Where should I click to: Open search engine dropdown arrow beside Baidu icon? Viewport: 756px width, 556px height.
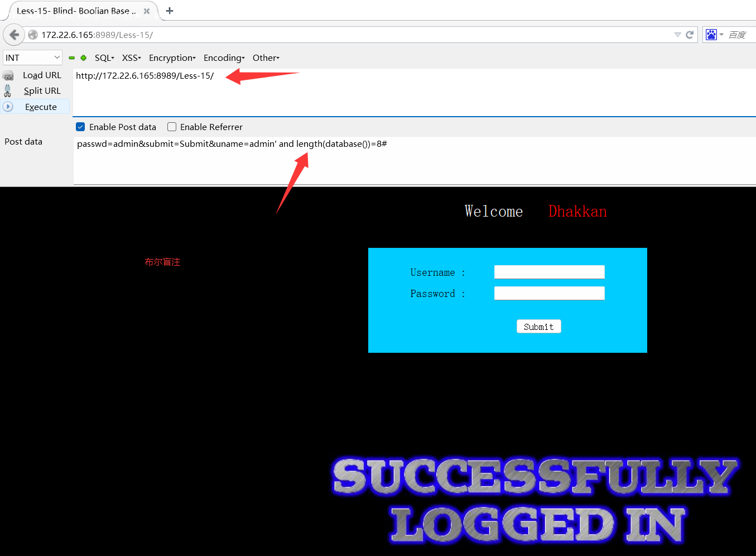tap(721, 35)
